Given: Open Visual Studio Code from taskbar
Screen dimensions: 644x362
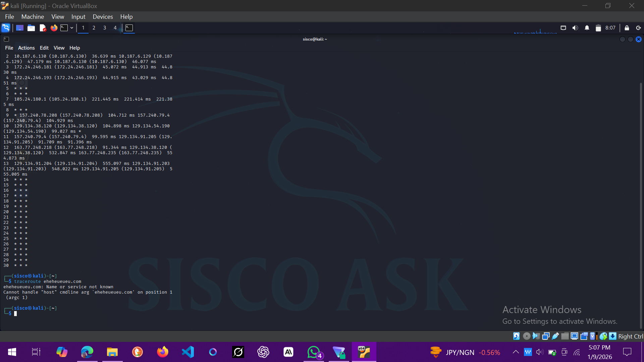Looking at the screenshot, I should [188, 352].
